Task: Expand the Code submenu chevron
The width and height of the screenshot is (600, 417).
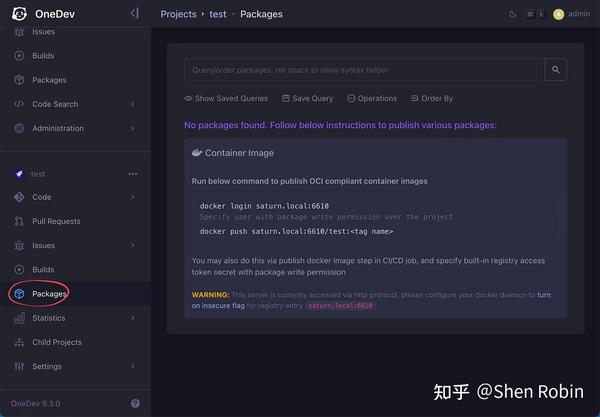Action: tap(132, 197)
